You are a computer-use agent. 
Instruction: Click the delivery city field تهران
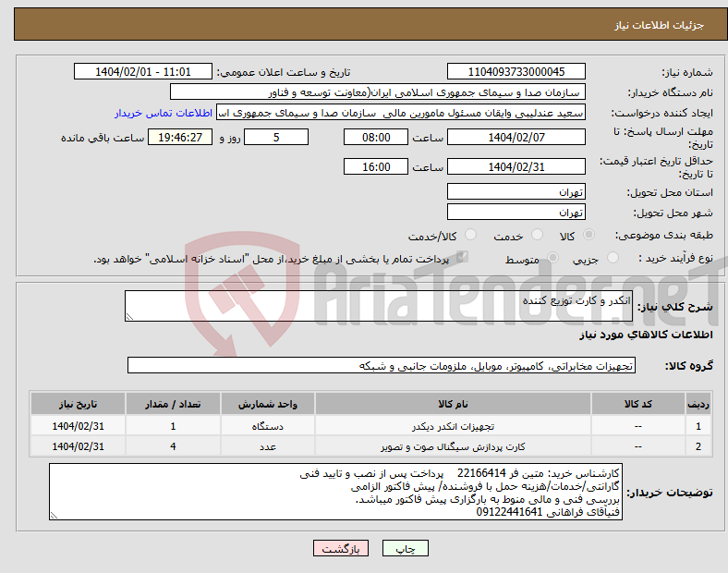tap(516, 212)
